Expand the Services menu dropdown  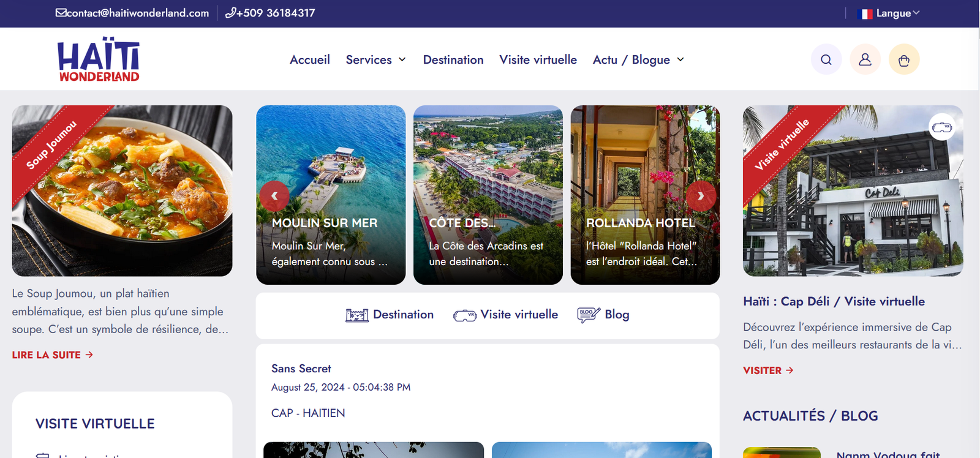[x=376, y=59]
